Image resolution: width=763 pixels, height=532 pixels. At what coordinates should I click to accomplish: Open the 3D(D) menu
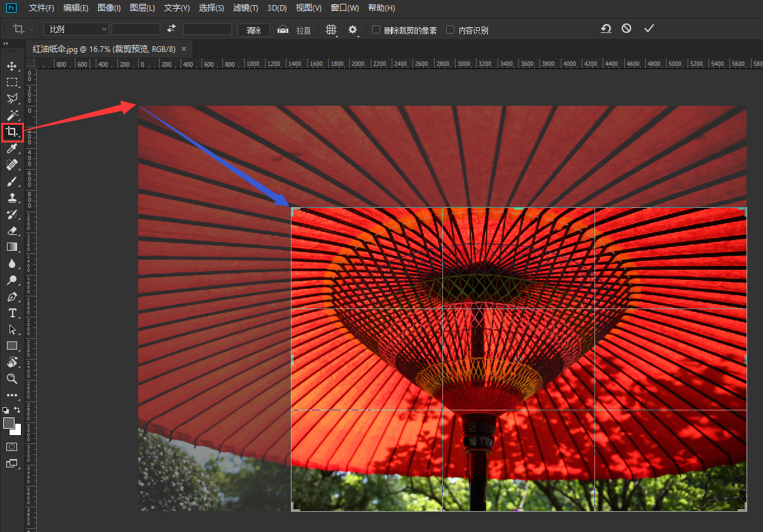[277, 8]
